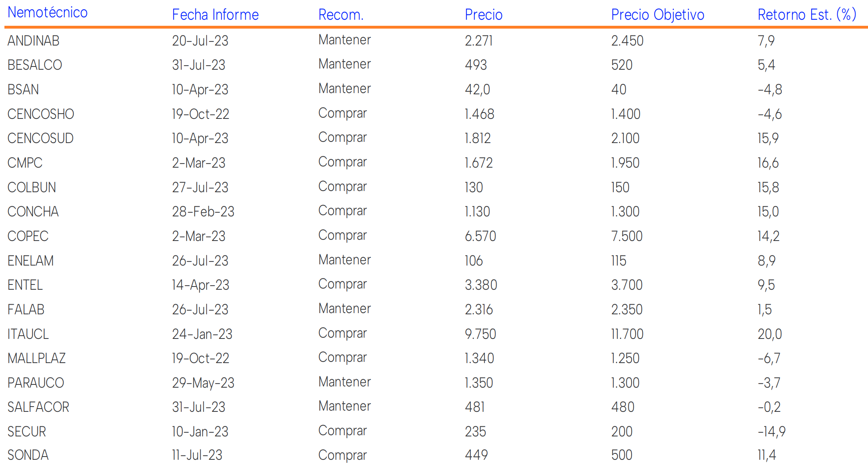Click the ENELAM Mantener recommendation

click(344, 260)
